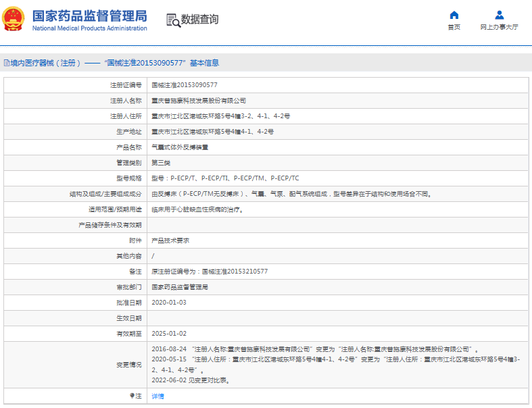532x408 pixels.
Task: Click the document icon before 境内医疗器械
Action: 7,63
